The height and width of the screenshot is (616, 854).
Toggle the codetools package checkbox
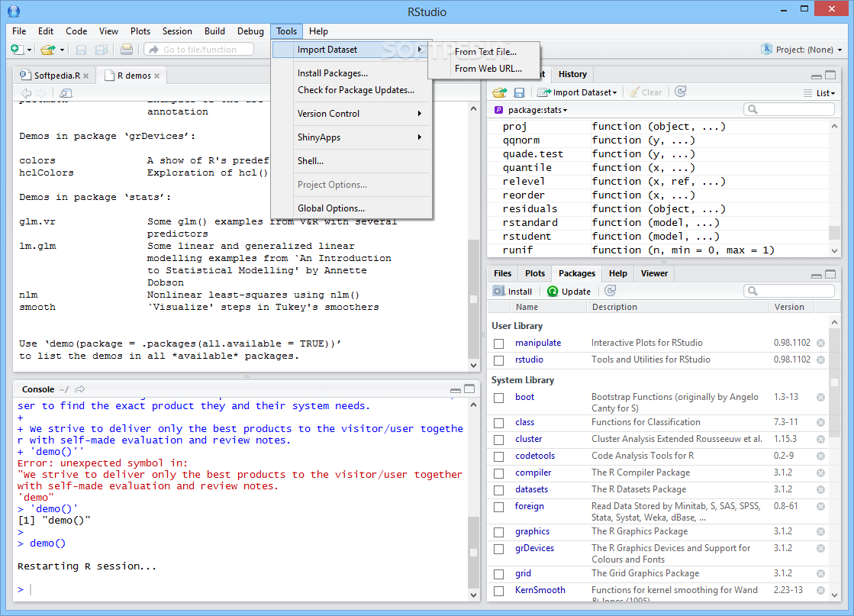pyautogui.click(x=499, y=457)
